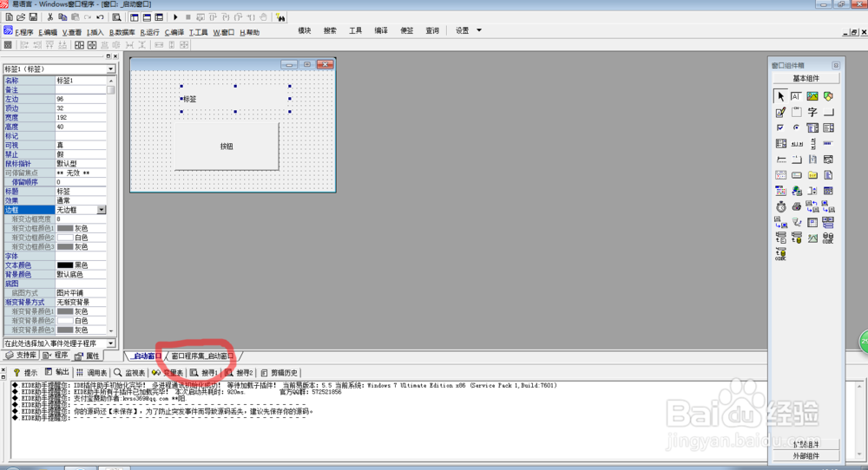
Task: Click the 文本颜色 black color swatch
Action: pos(65,265)
